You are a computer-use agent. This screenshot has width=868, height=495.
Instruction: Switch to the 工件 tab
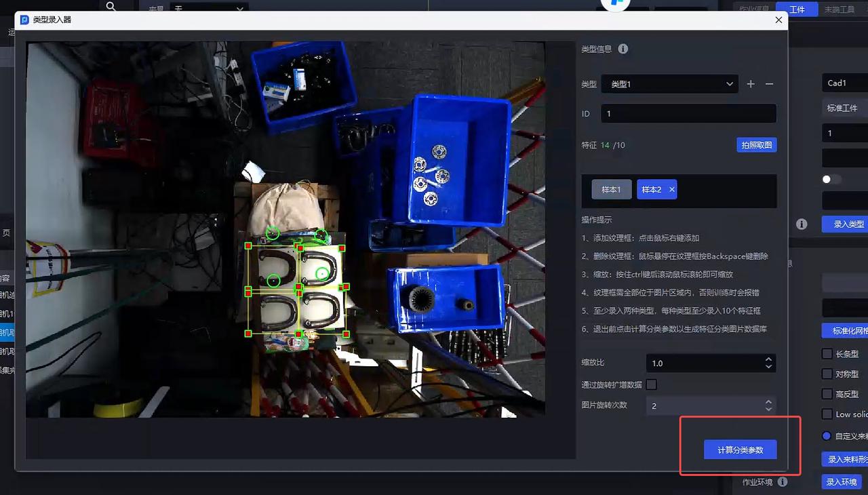tap(797, 9)
